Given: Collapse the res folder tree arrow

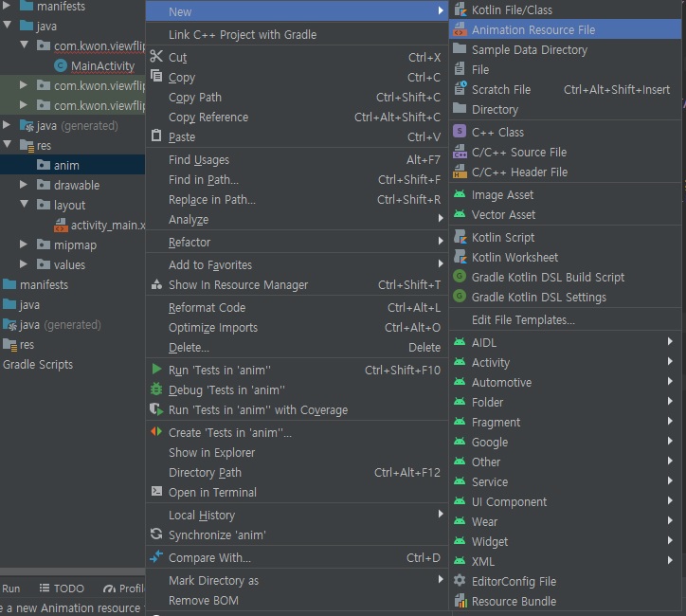Looking at the screenshot, I should (x=8, y=144).
